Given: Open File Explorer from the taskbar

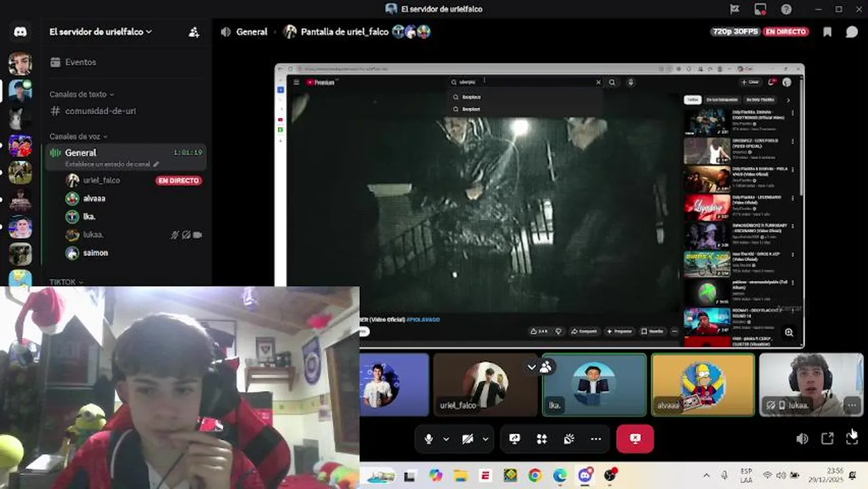Looking at the screenshot, I should coord(460,476).
